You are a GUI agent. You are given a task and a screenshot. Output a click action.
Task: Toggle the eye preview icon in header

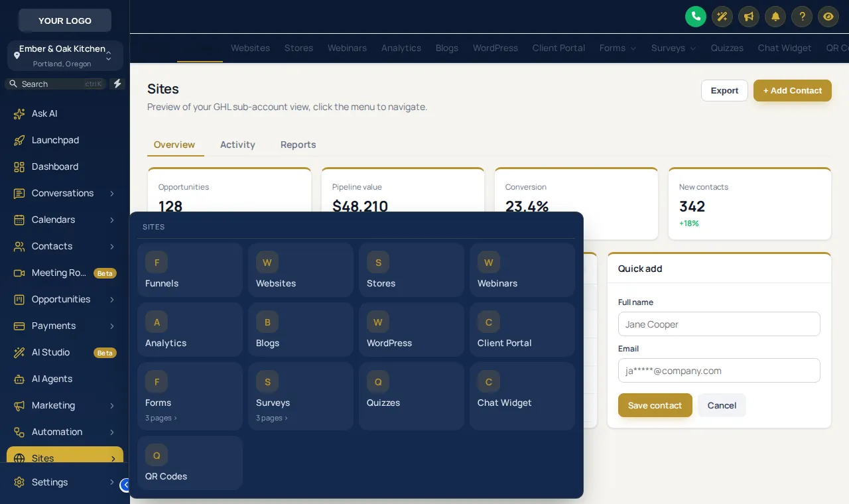[x=828, y=17]
